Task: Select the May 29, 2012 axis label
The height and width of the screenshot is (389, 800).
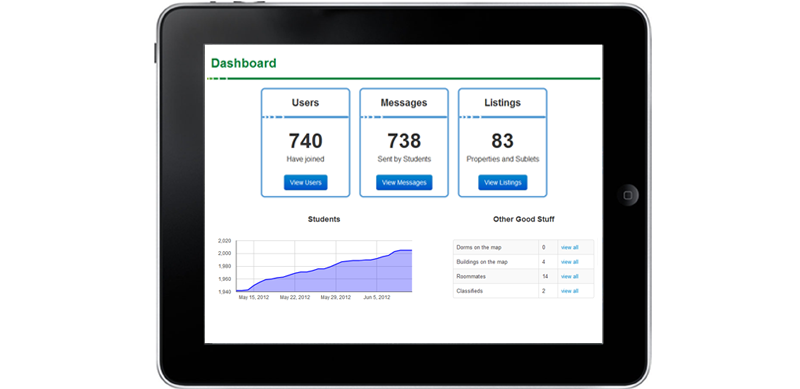Action: coord(335,297)
